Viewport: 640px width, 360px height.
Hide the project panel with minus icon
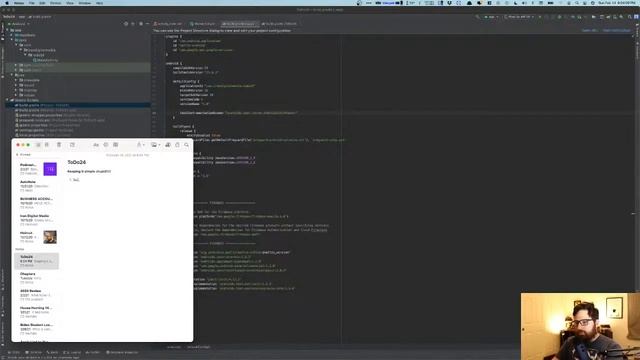click(x=147, y=24)
